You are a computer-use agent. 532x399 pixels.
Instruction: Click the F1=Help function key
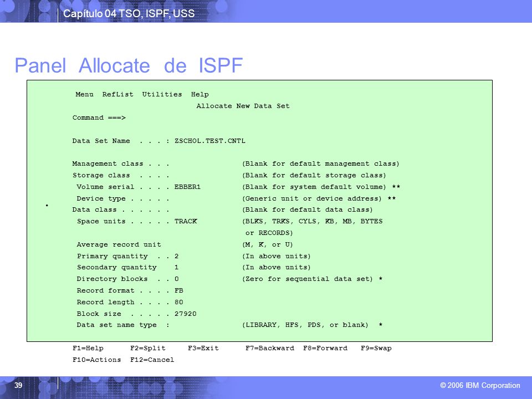88,348
